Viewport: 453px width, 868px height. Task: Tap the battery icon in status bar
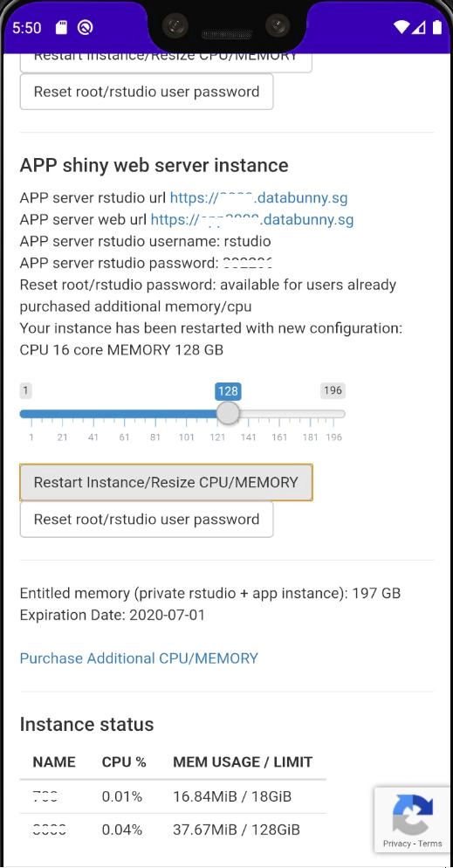click(437, 27)
